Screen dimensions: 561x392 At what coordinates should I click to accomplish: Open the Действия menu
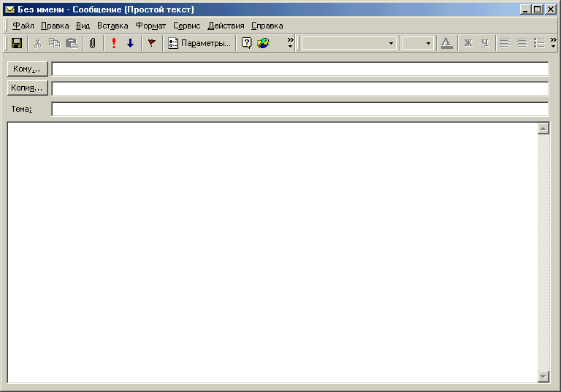point(226,26)
